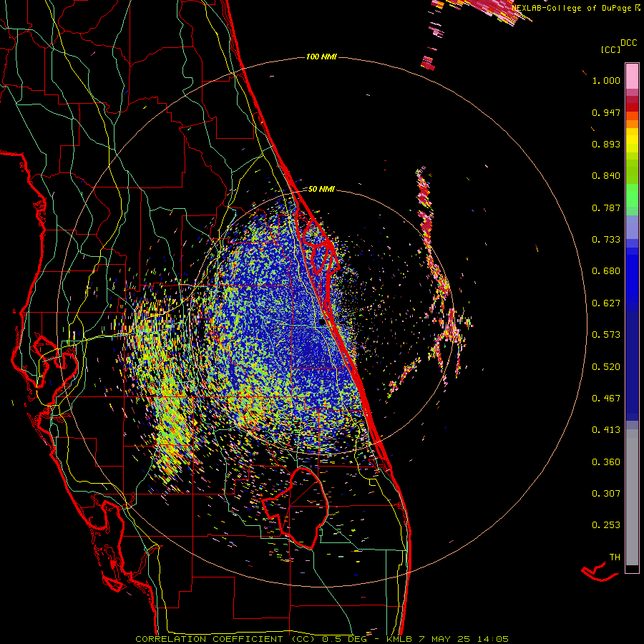
Task: Click the NEXLAB-College of DuPage credit text
Action: 571,8
